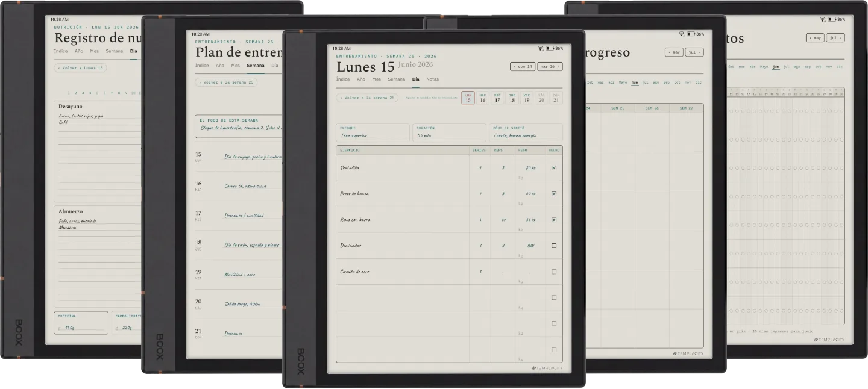
Task: Click the Wi-Fi icon on the center tablet
Action: pyautogui.click(x=541, y=48)
